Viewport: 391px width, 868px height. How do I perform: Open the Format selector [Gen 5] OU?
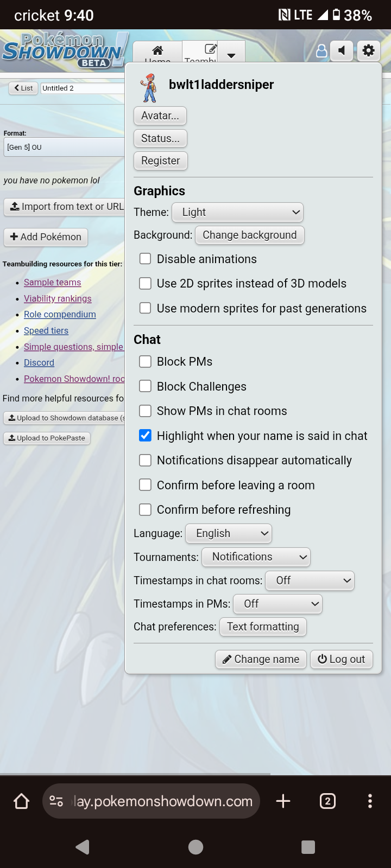tap(64, 147)
